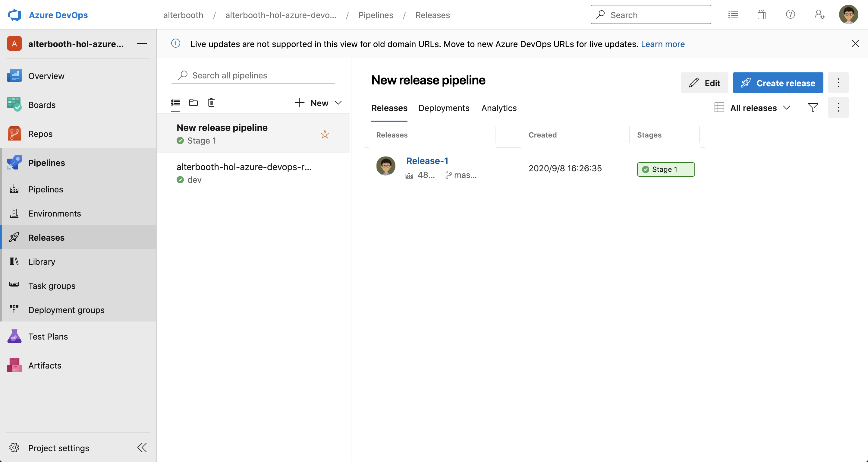Switch to the Deployments tab

(x=443, y=108)
